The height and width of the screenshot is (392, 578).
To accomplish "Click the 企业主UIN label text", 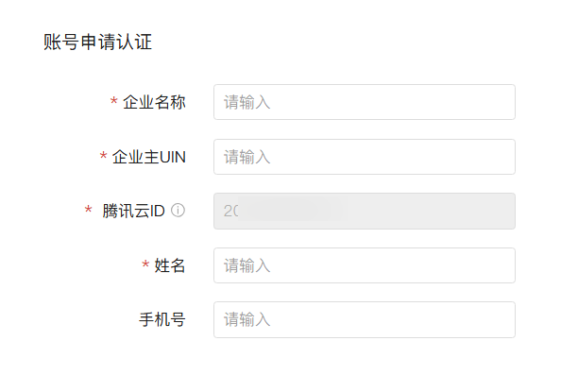I will click(148, 157).
